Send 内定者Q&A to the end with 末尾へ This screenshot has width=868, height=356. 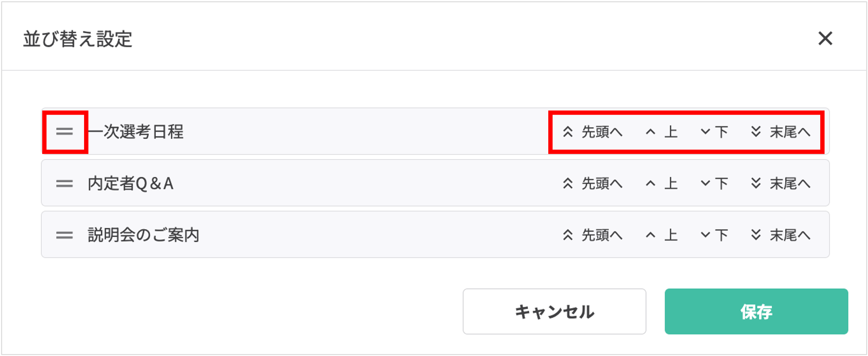pyautogui.click(x=781, y=183)
